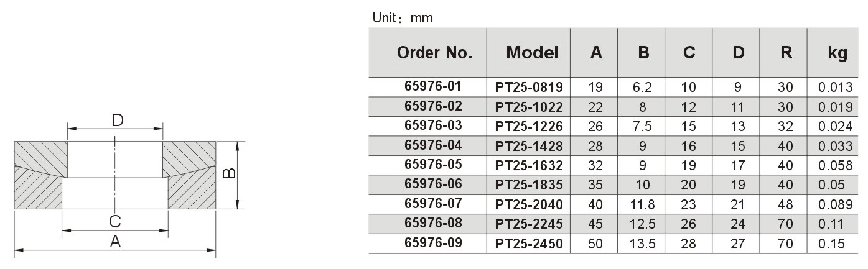Click B value 13.5 in last row
Viewport: 868px width, 269px height.
[644, 244]
